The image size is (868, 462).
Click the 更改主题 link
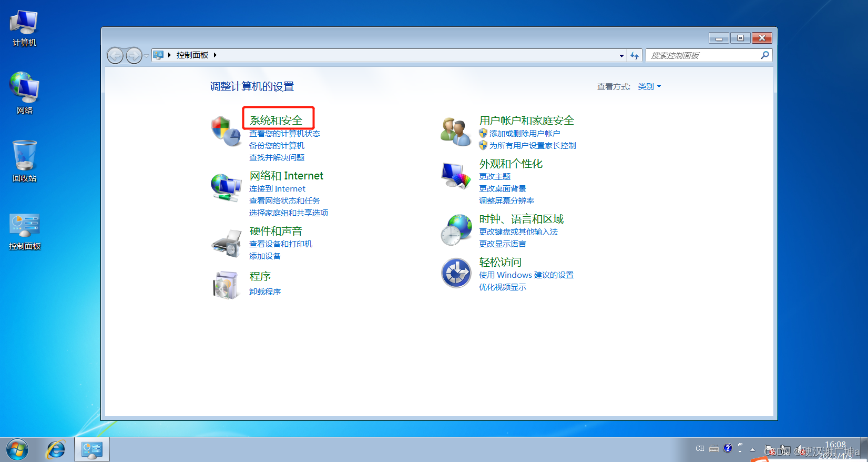(x=495, y=177)
